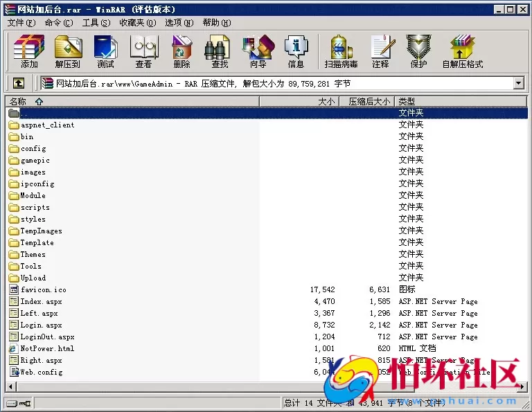Expand the archive path dropdown arrow
This screenshot has width=532, height=412.
[518, 83]
